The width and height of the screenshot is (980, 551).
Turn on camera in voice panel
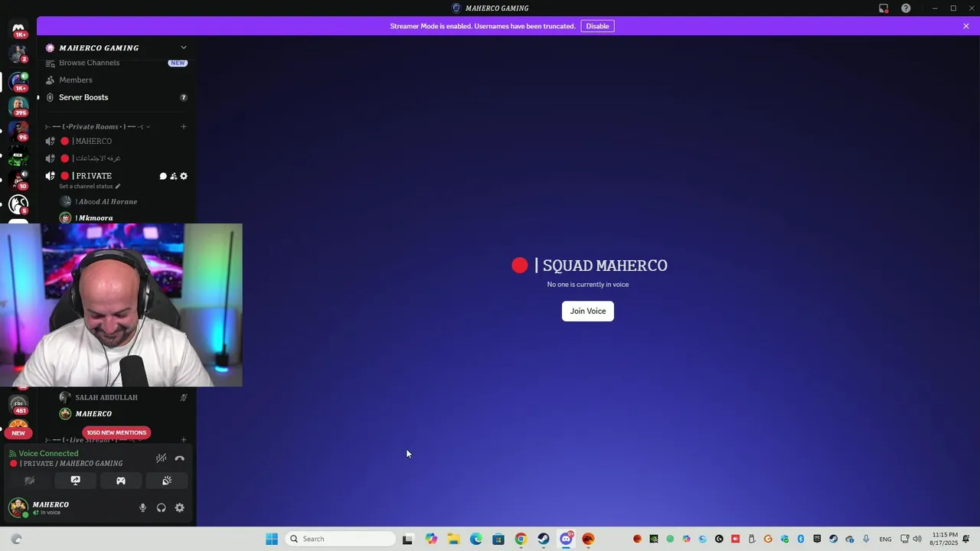pos(30,481)
